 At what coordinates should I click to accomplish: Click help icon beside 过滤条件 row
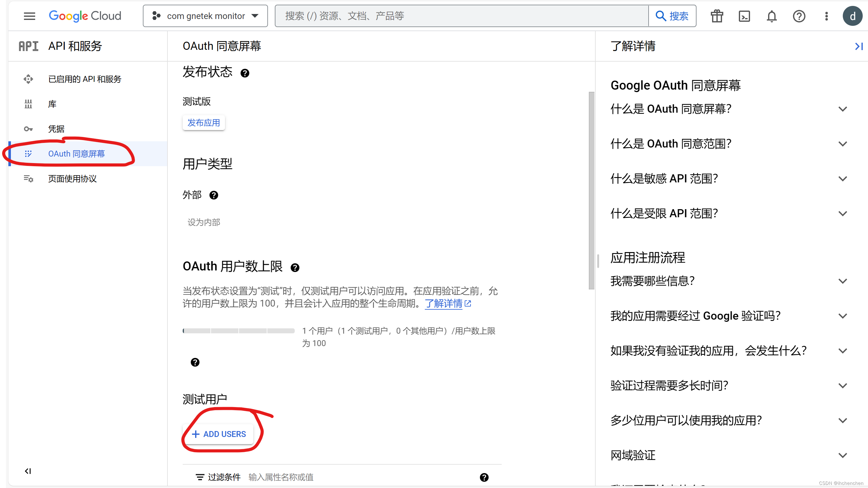484,477
